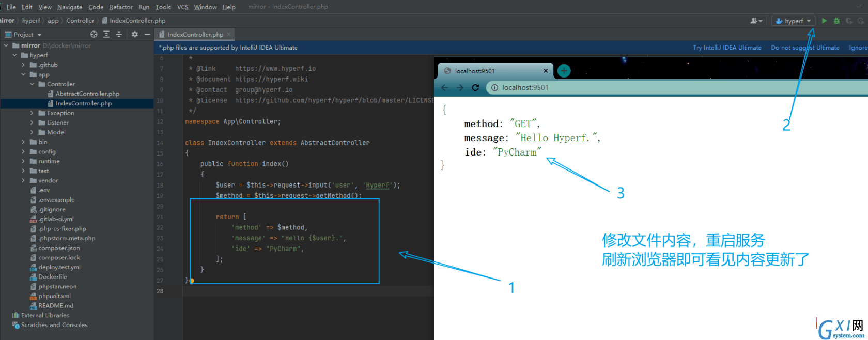Run the hyperf configuration with green play icon
Image resolution: width=868 pixels, height=340 pixels.
click(824, 21)
